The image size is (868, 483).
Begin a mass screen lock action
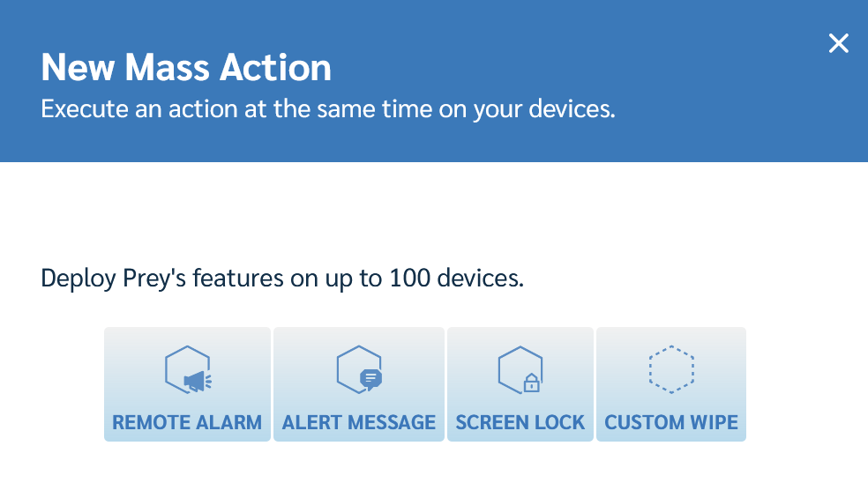coord(520,384)
